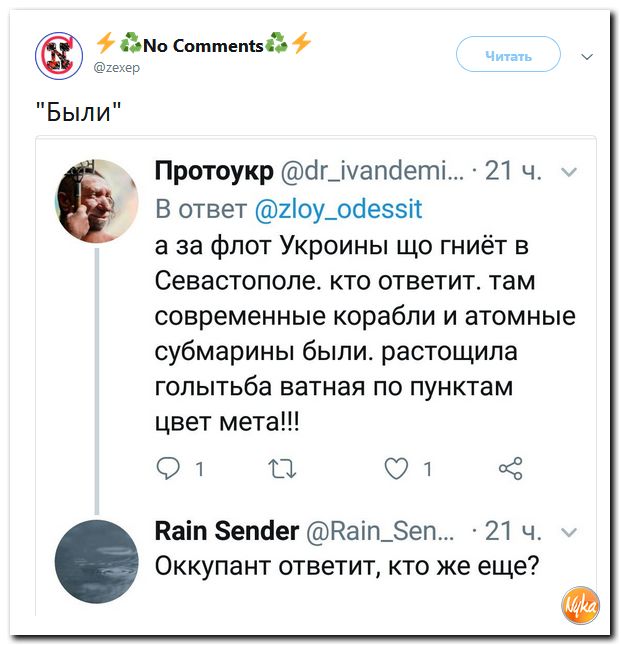Open the @zloy_odessit mention link
Screen dimensions: 621x646
pyautogui.click(x=339, y=209)
